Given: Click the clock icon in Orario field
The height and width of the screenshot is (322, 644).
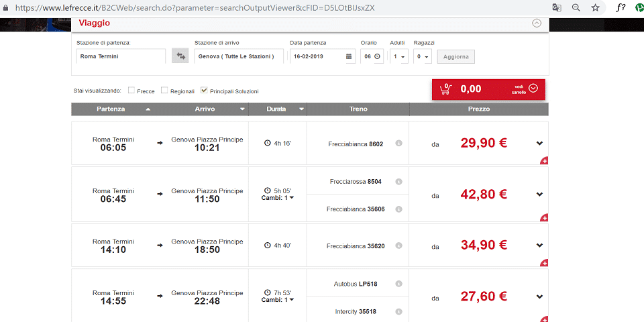Looking at the screenshot, I should 377,56.
